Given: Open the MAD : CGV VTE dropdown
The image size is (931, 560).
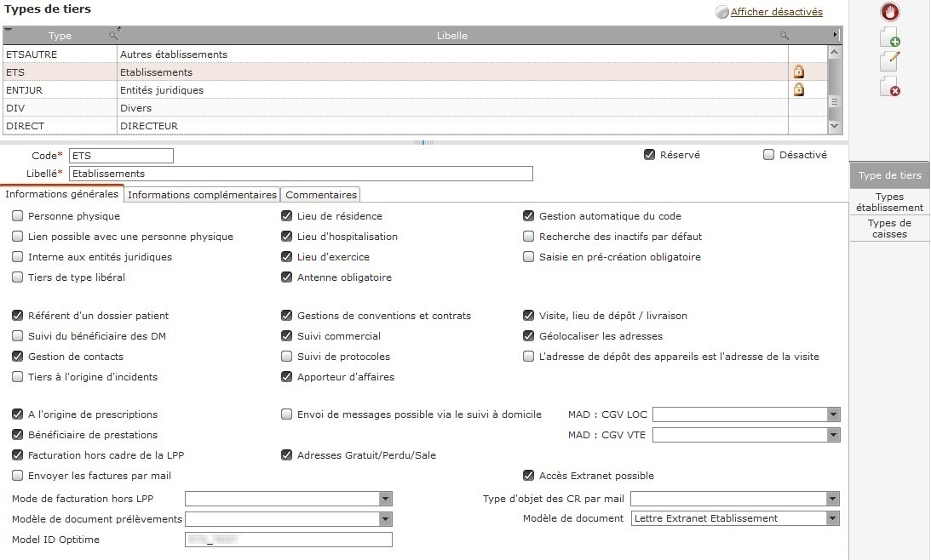Looking at the screenshot, I should pyautogui.click(x=833, y=435).
